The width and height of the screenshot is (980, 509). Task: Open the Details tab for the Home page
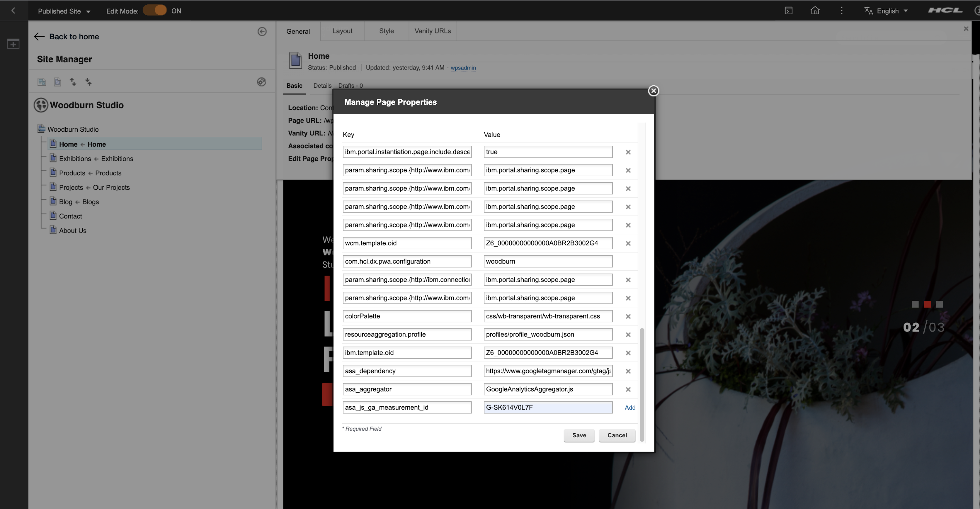(x=322, y=85)
